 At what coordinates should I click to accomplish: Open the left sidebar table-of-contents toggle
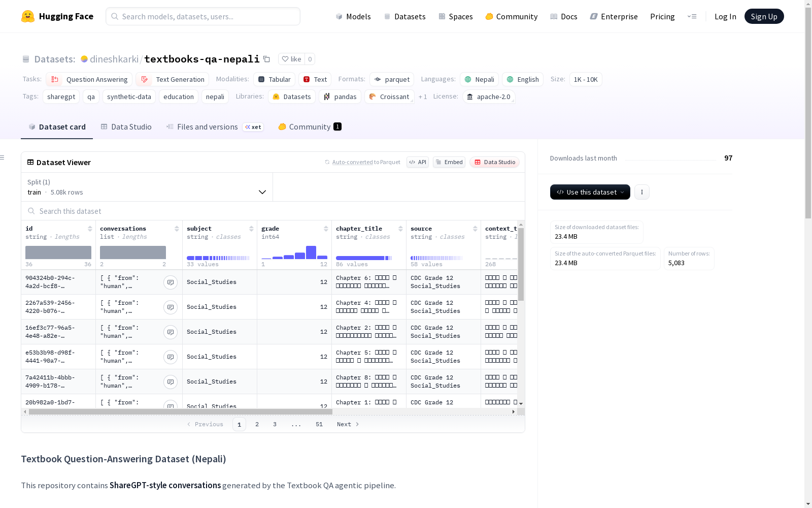coord(3,157)
